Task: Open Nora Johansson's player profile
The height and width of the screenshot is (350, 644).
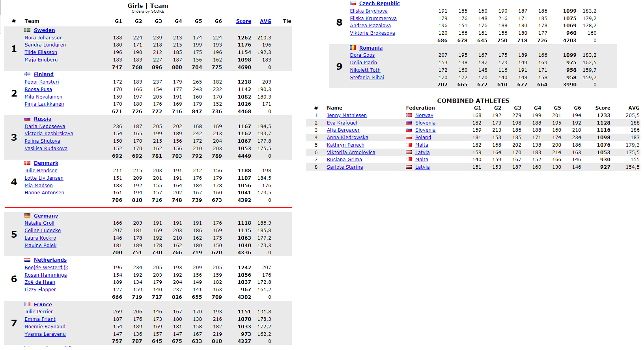Action: 43,38
